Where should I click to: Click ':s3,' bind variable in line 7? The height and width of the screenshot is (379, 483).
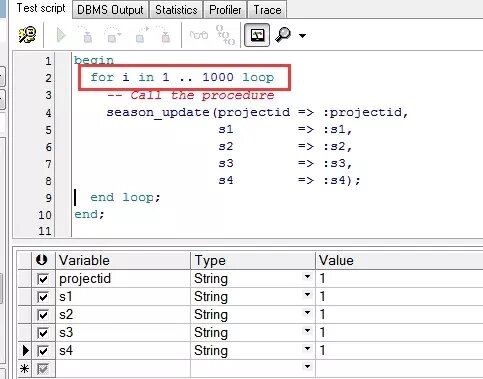point(338,163)
